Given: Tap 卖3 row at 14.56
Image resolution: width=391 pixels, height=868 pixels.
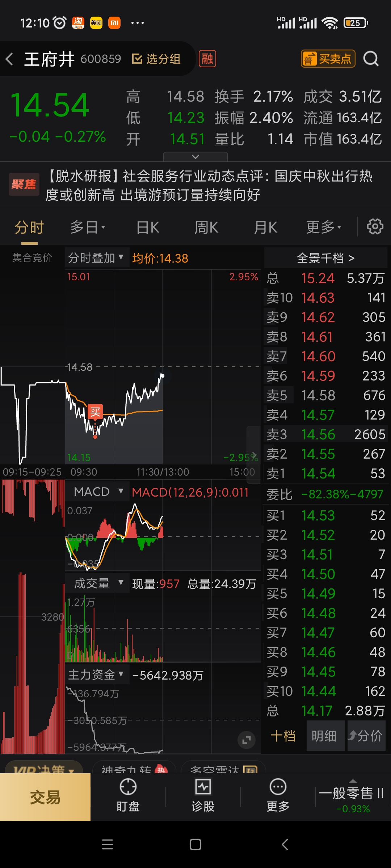Looking at the screenshot, I should (x=325, y=434).
